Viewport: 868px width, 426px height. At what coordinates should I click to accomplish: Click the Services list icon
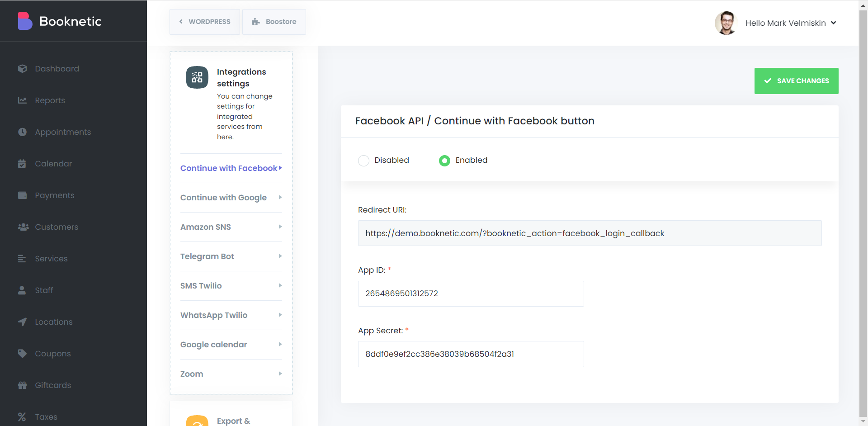[x=22, y=259]
